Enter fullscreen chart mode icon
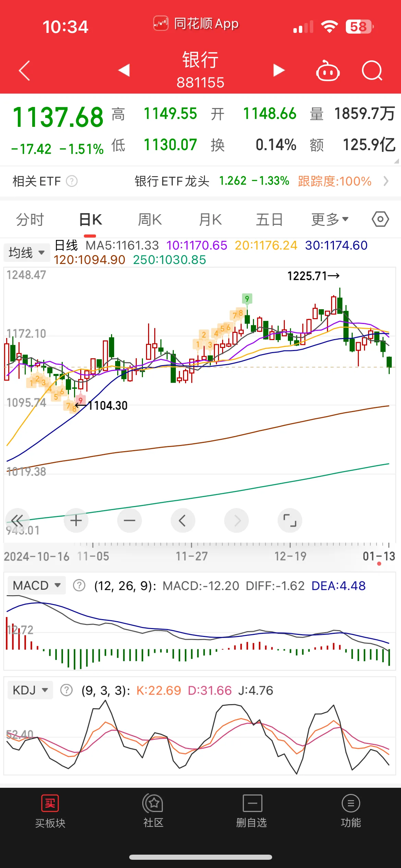 coord(290,520)
